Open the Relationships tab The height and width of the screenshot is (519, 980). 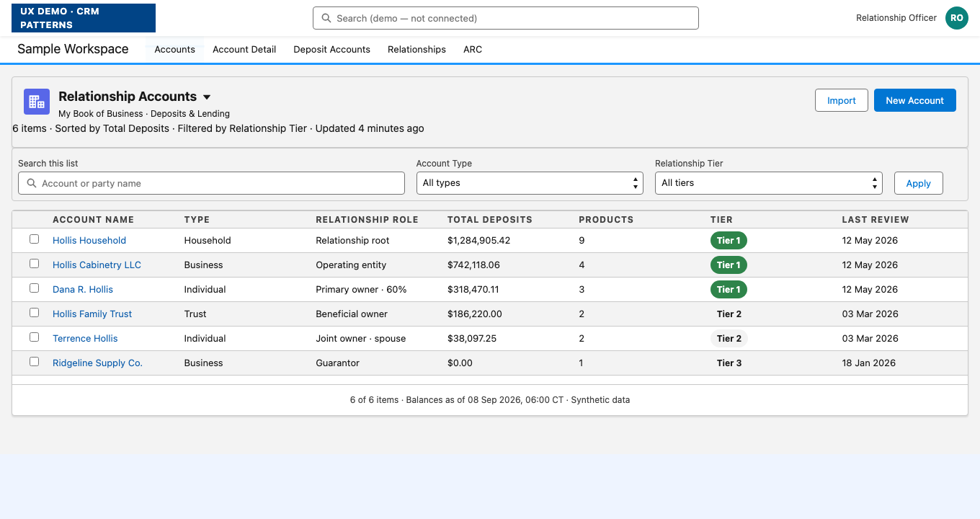(x=416, y=50)
